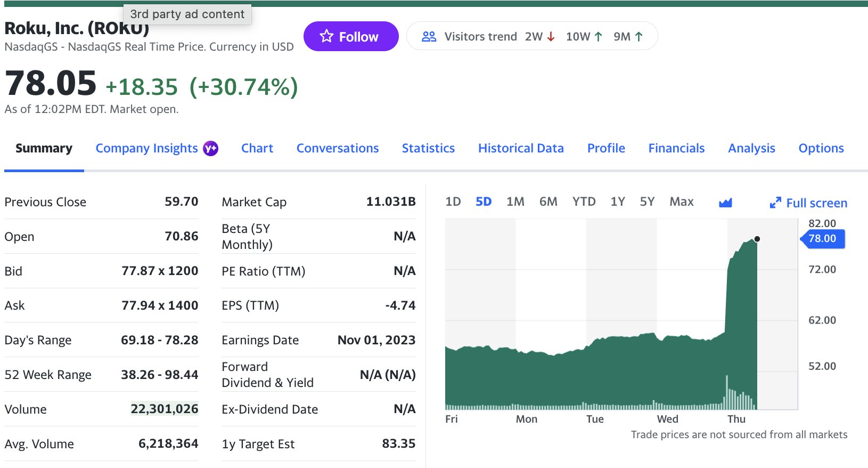Click Earnings Date Nov 01, 2023
The image size is (868, 468).
click(376, 340)
